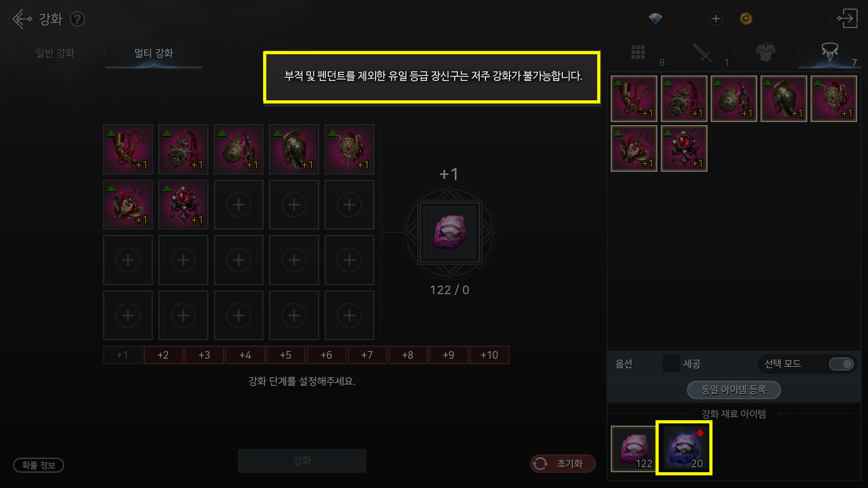Select the weapon sword category icon
Screen dimensions: 868x488
click(702, 52)
